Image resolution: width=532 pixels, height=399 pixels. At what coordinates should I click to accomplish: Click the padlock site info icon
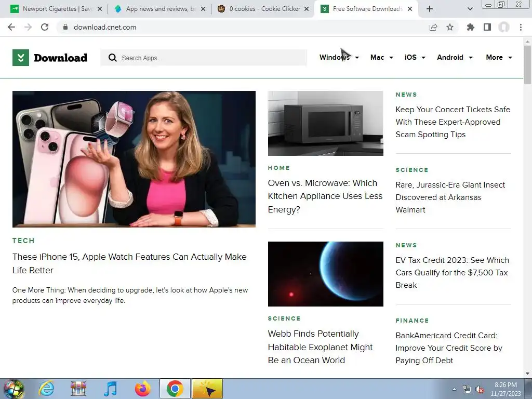point(65,27)
